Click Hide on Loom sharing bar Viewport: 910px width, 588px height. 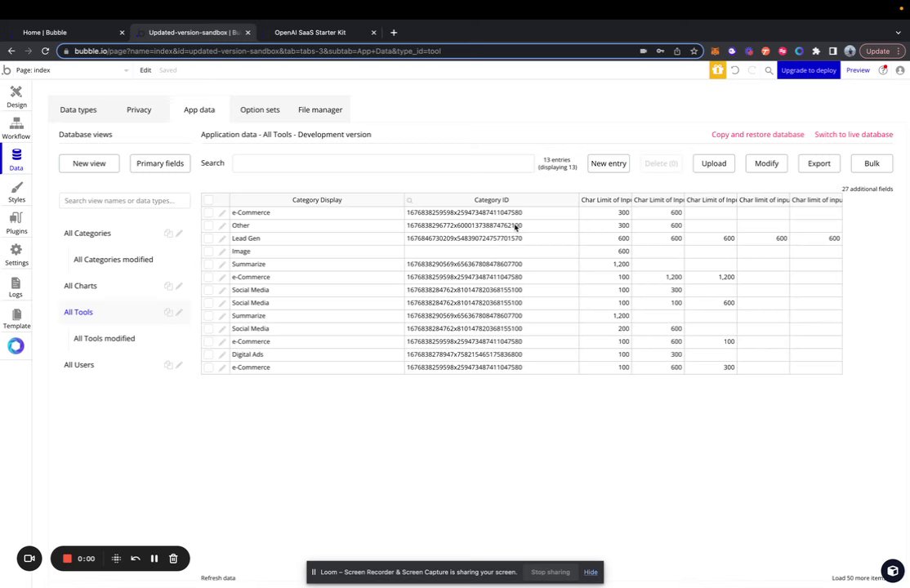click(591, 572)
